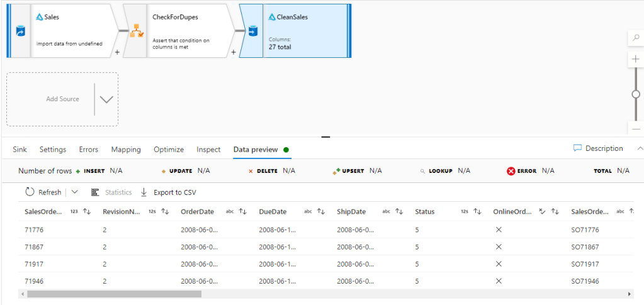Open the Inspect tab

pos(208,150)
